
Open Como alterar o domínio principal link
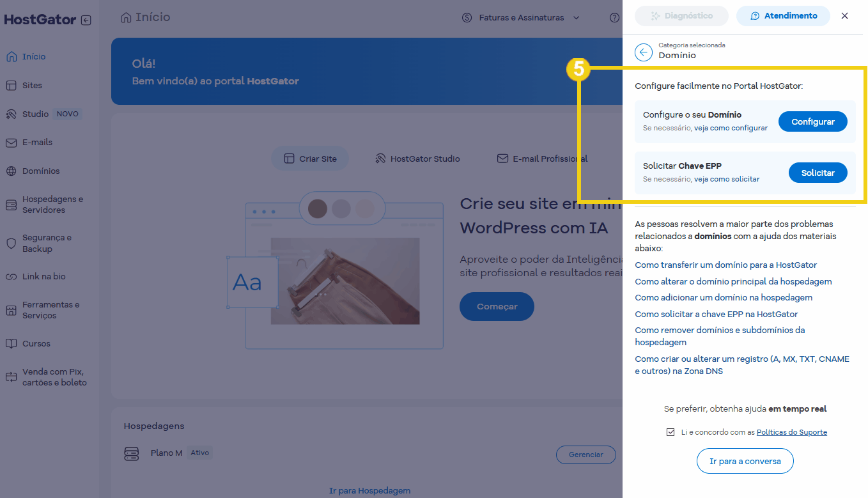(x=733, y=281)
